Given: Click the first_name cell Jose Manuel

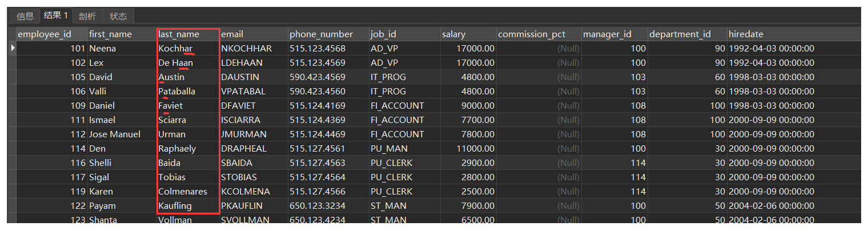Looking at the screenshot, I should tap(115, 134).
